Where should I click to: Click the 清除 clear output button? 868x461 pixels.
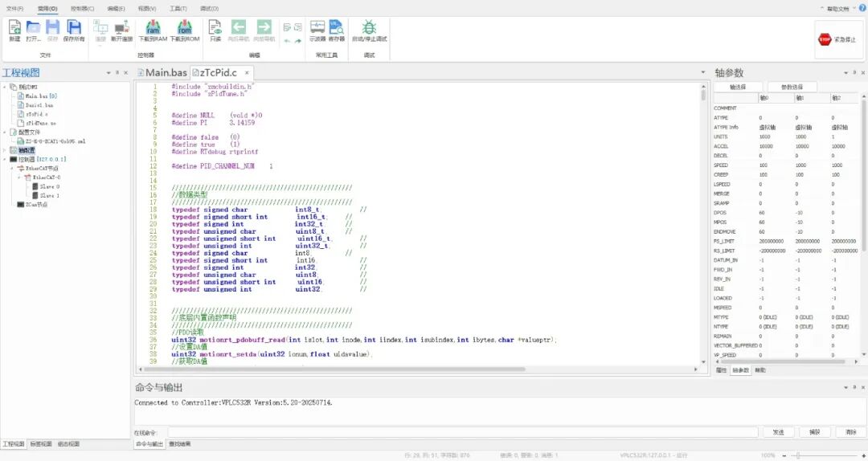(x=851, y=431)
